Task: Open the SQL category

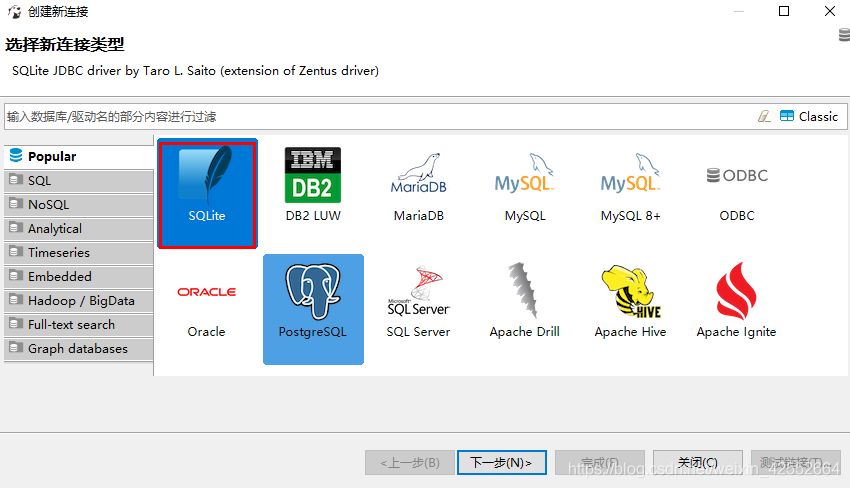Action: point(79,181)
